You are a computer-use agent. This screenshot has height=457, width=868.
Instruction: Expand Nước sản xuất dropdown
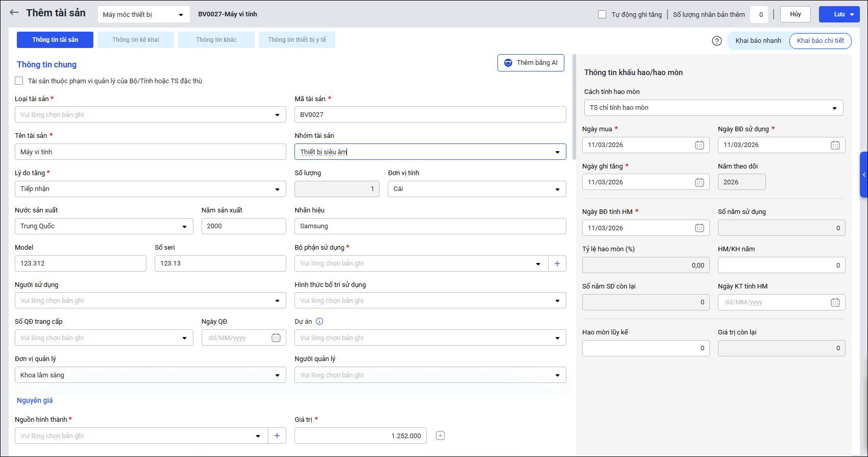104,226
